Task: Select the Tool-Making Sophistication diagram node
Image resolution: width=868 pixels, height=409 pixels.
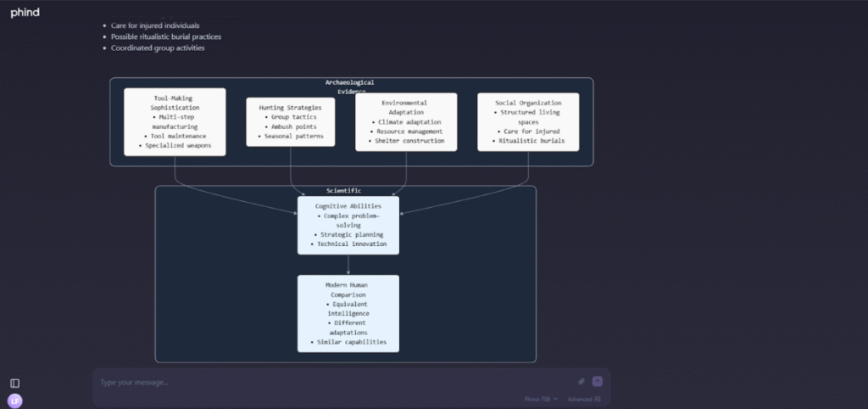Action: point(175,122)
